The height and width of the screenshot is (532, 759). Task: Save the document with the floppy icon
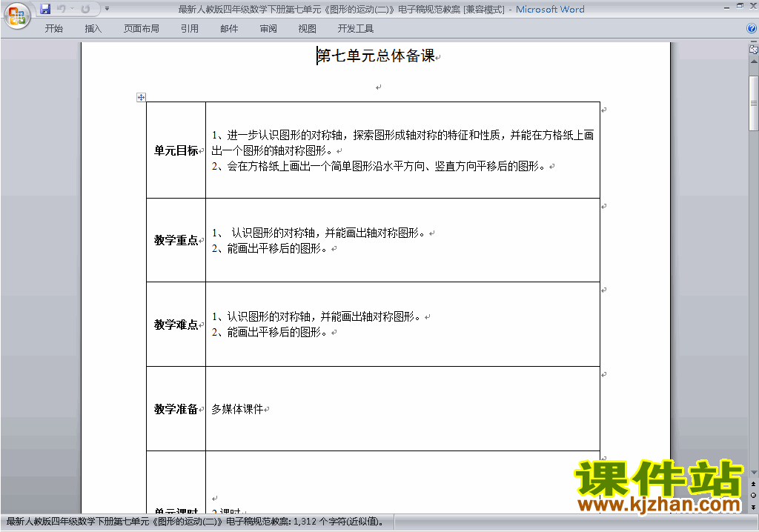click(45, 9)
